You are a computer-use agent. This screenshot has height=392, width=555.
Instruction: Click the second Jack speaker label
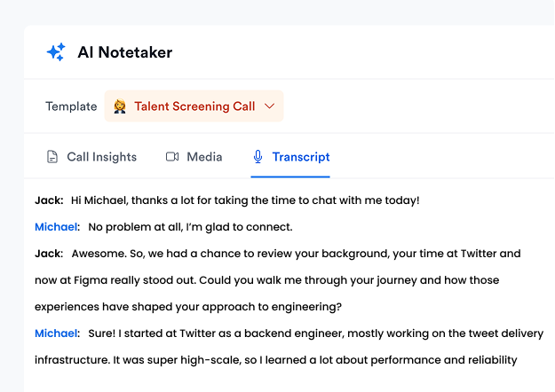pos(49,254)
